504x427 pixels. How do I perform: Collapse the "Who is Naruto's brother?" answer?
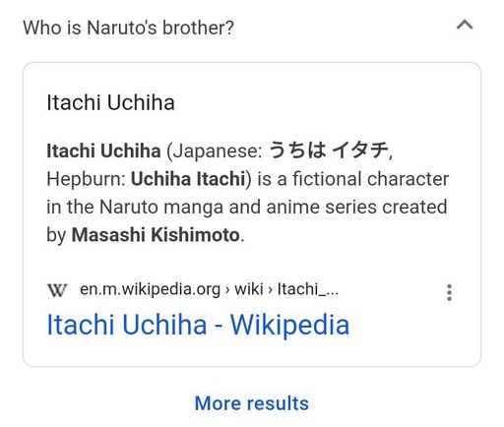coord(465,25)
